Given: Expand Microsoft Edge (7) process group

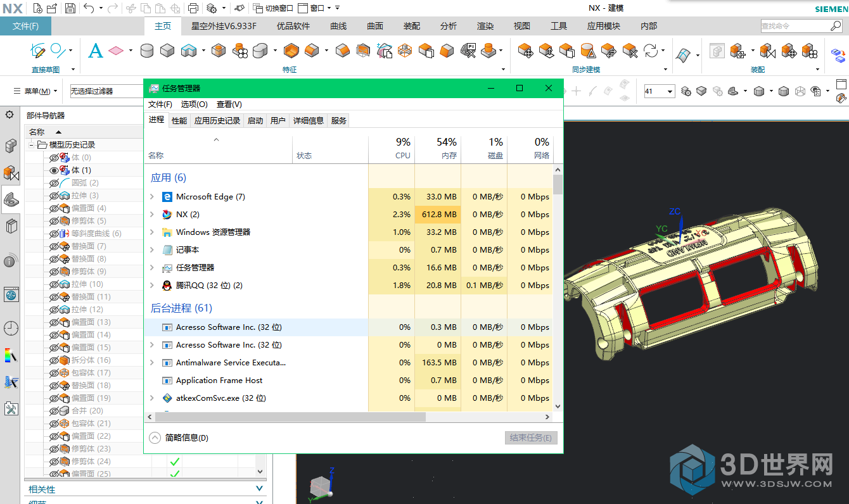Looking at the screenshot, I should 152,197.
